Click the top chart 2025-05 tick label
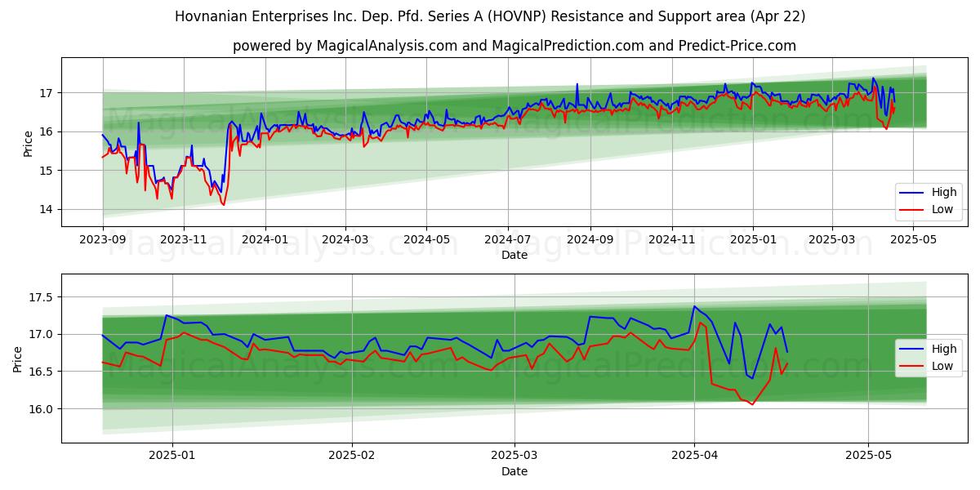Image resolution: width=980 pixels, height=490 pixels. click(x=912, y=239)
